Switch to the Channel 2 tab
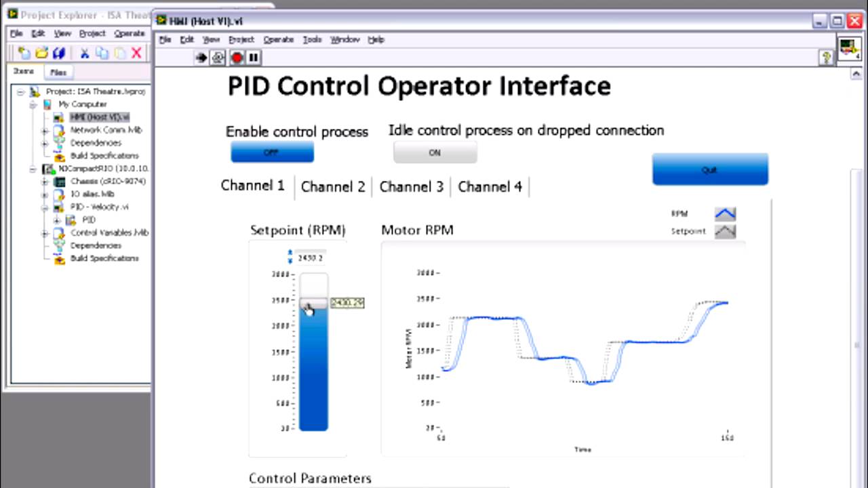The width and height of the screenshot is (868, 488). tap(333, 187)
